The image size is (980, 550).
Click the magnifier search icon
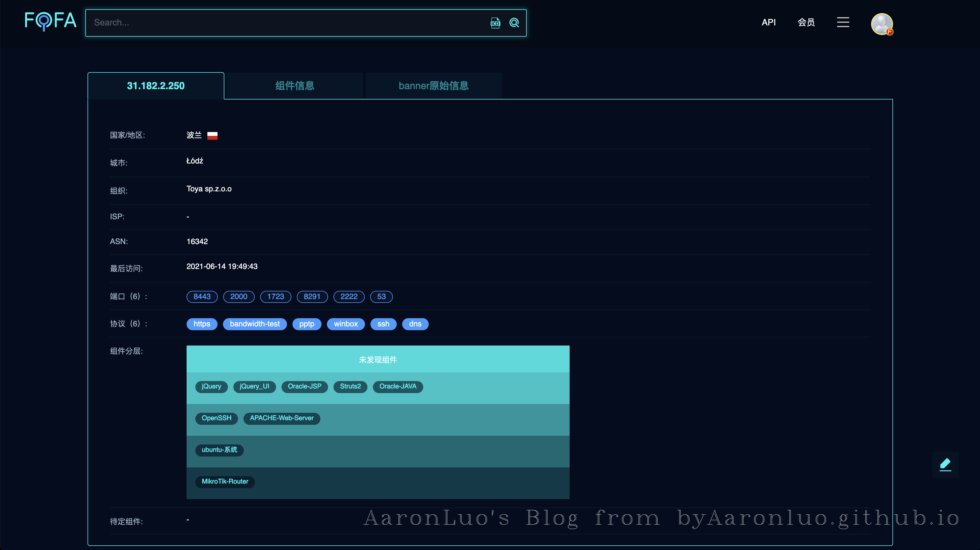[514, 23]
